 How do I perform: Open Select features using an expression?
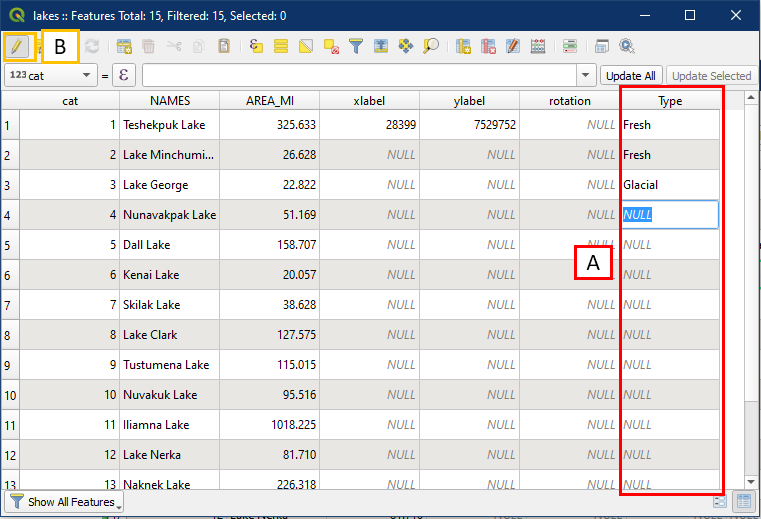[x=256, y=46]
